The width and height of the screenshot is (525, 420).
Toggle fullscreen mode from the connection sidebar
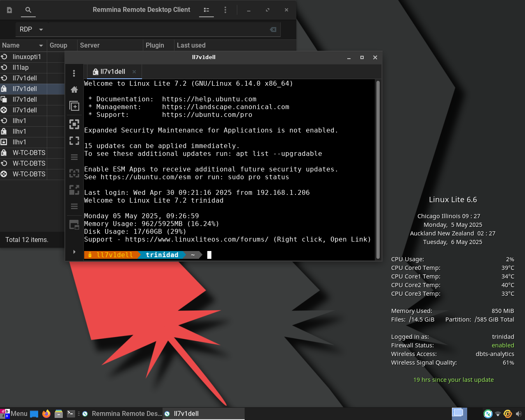[x=74, y=141]
